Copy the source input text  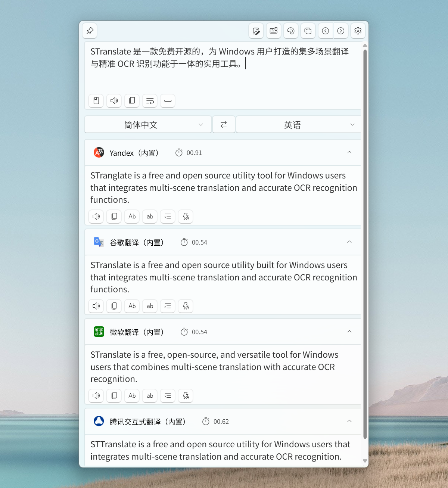pos(132,101)
